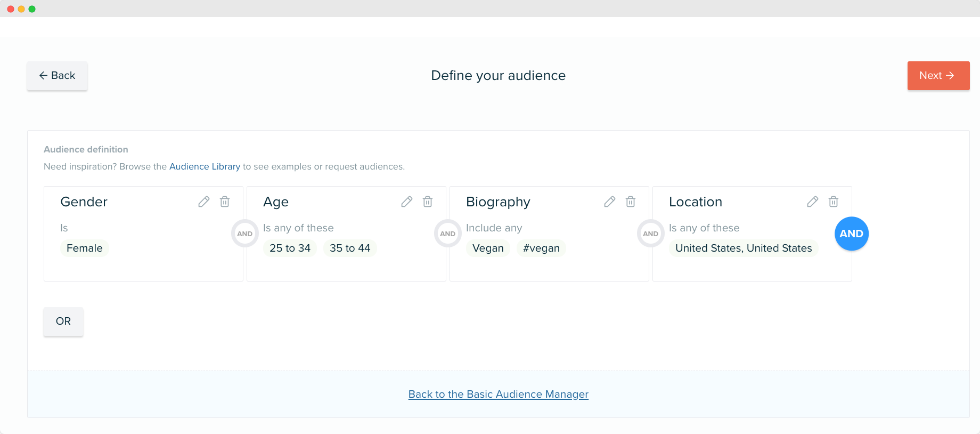Edit the Biography condition with pencil icon

click(610, 202)
